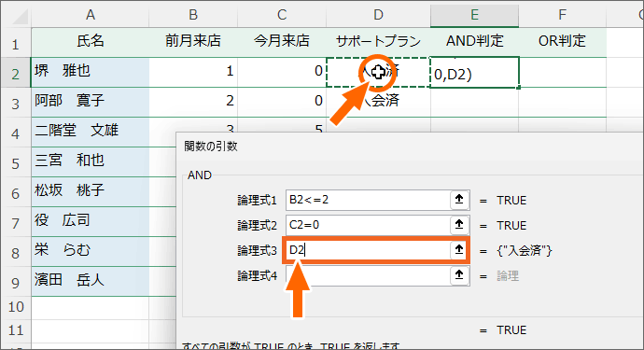The height and width of the screenshot is (350, 644).
Task: Select cell with name 栄 らむ
Action: click(x=91, y=252)
